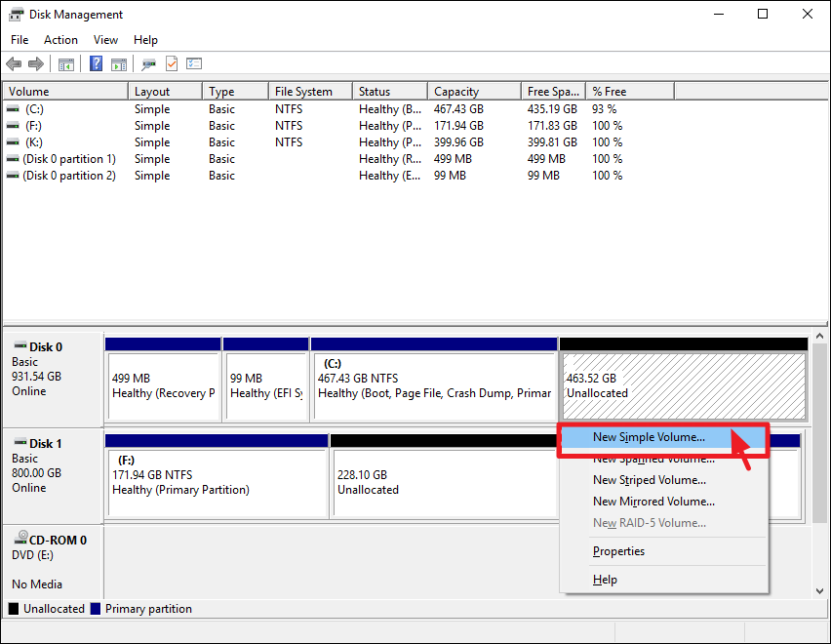Sort by the Capacity column header
The width and height of the screenshot is (831, 644).
click(x=474, y=91)
